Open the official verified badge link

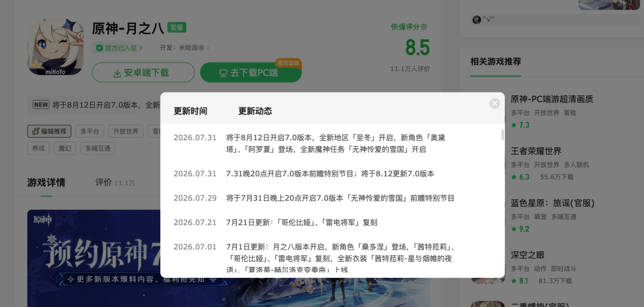(118, 48)
